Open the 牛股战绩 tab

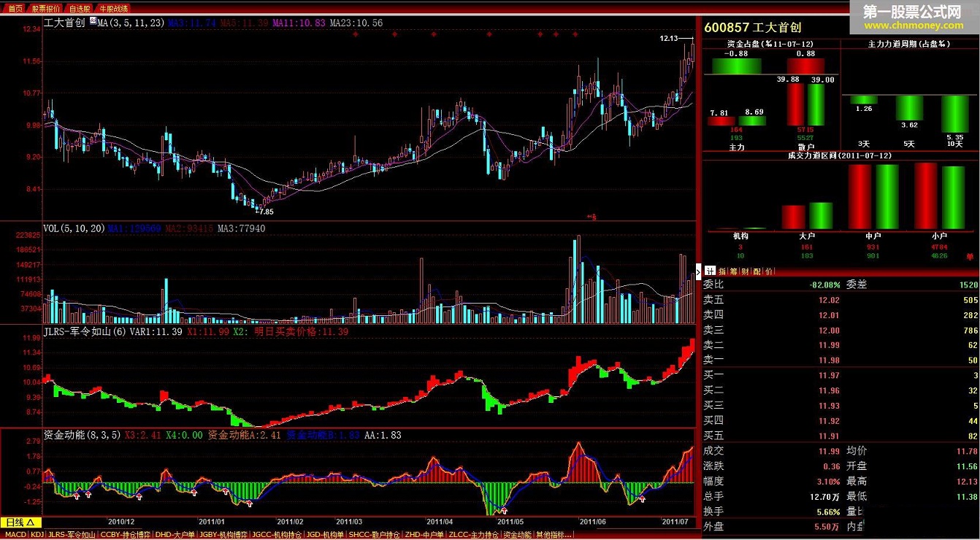pyautogui.click(x=113, y=8)
